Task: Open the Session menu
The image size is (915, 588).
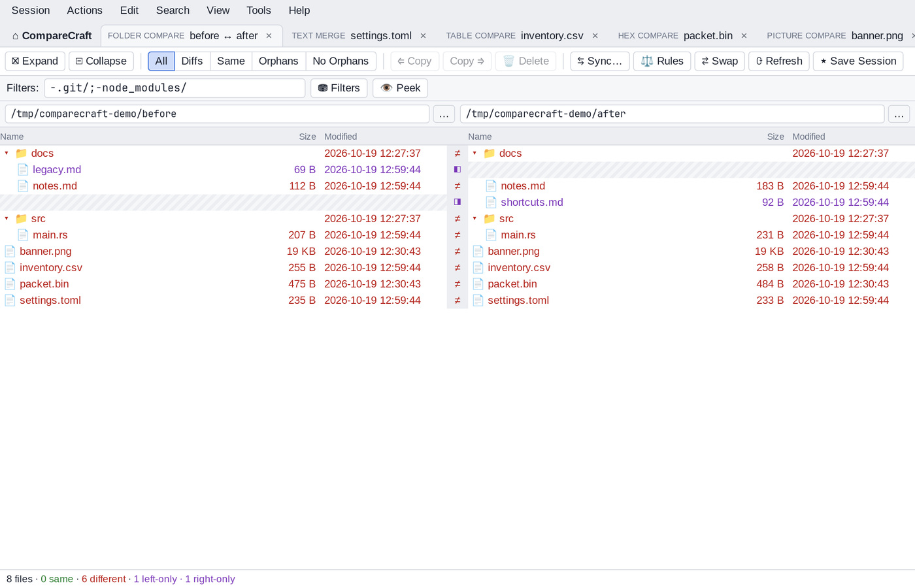Action: click(31, 10)
